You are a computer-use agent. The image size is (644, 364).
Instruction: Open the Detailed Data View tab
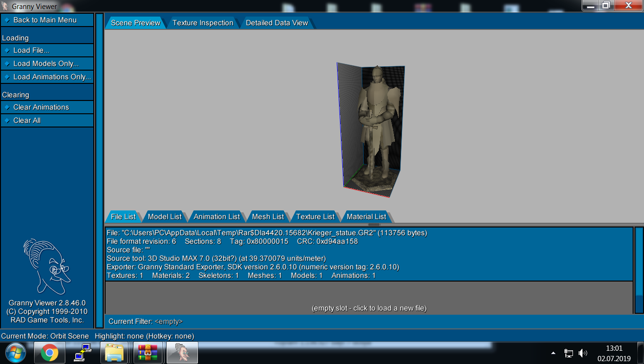point(277,23)
